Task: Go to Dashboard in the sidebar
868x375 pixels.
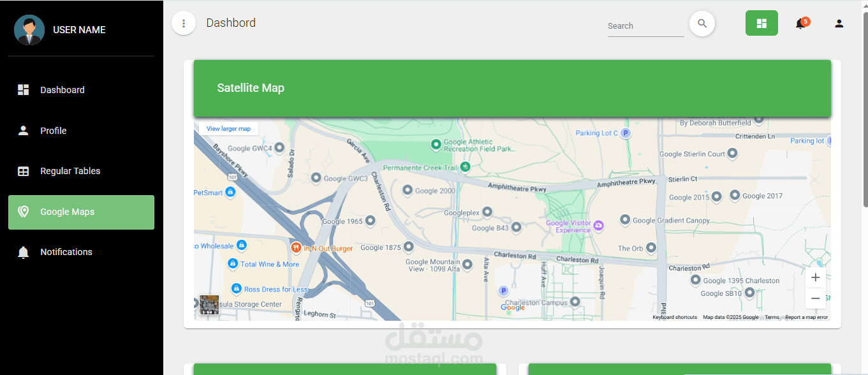Action: pos(81,90)
